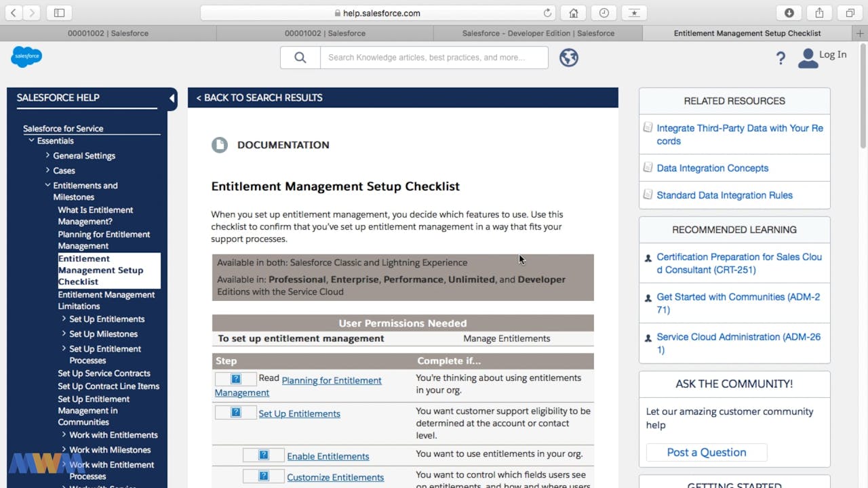Viewport: 868px width, 488px height.
Task: Open the home page icon
Action: pyautogui.click(x=574, y=13)
